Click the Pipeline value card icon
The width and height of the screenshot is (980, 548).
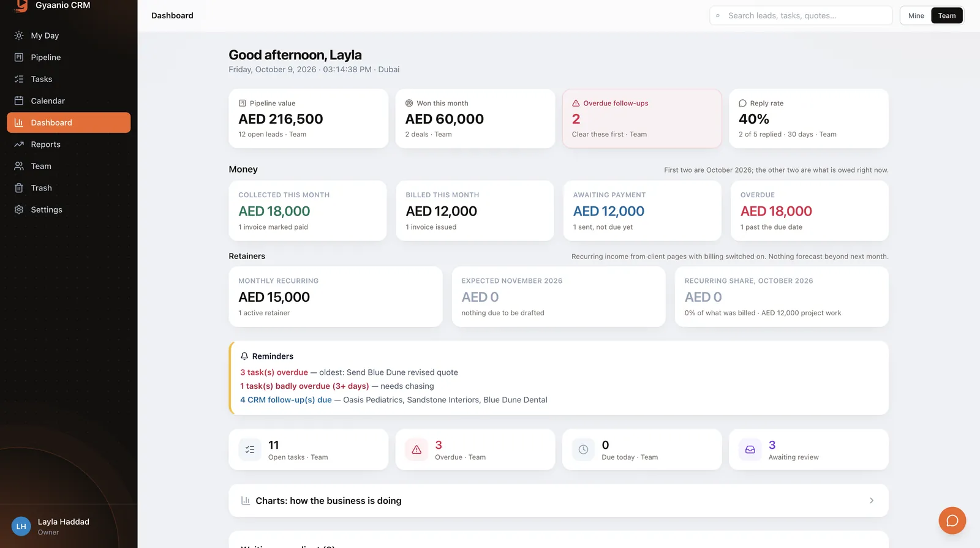coord(243,103)
